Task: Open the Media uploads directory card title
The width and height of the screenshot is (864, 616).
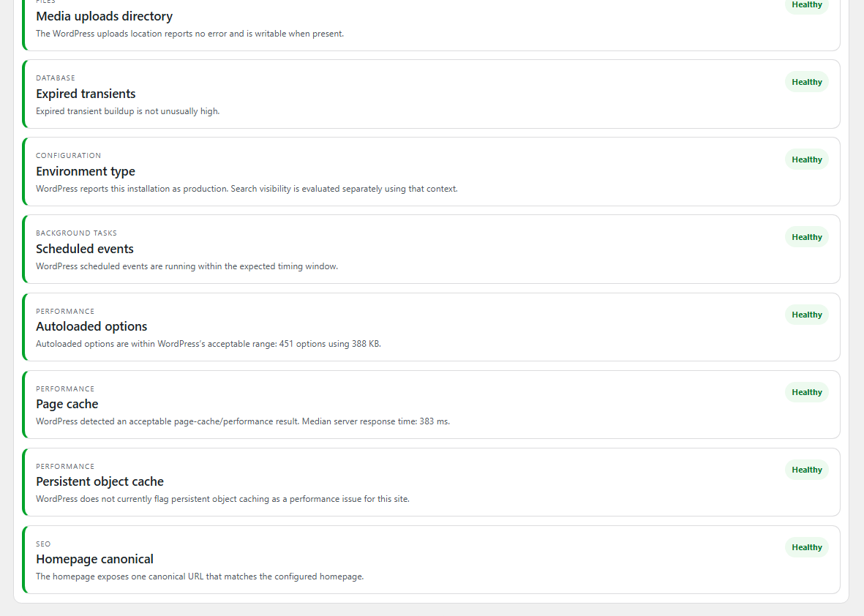Action: [104, 17]
